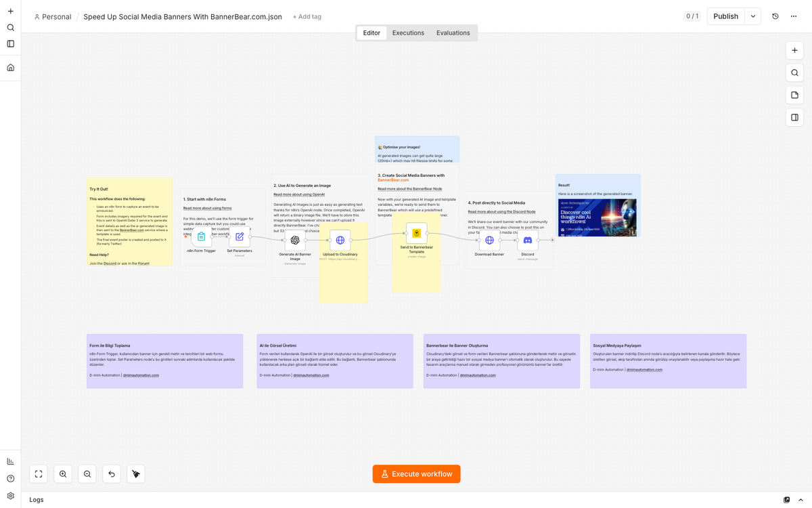Select the Discord node
The height and width of the screenshot is (508, 812).
click(528, 240)
